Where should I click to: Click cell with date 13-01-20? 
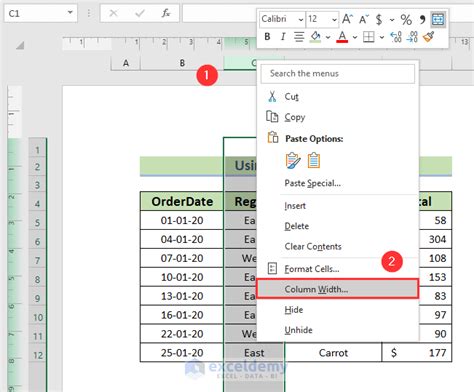click(182, 296)
